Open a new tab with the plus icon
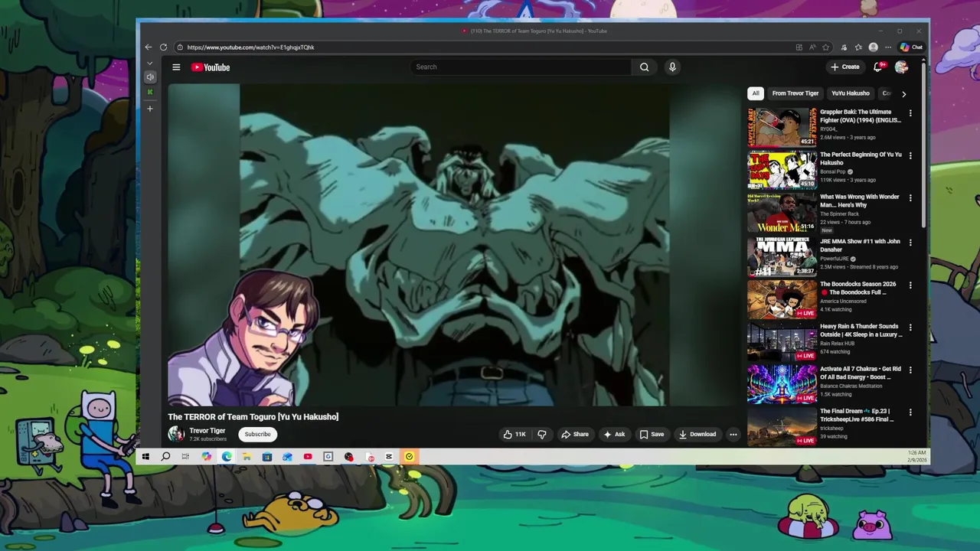 (x=150, y=109)
